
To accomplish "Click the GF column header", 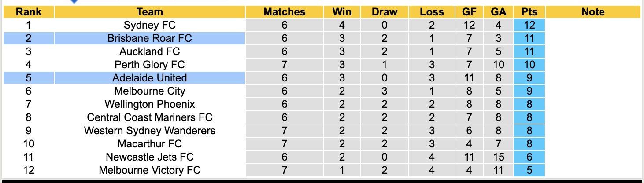I will [469, 12].
